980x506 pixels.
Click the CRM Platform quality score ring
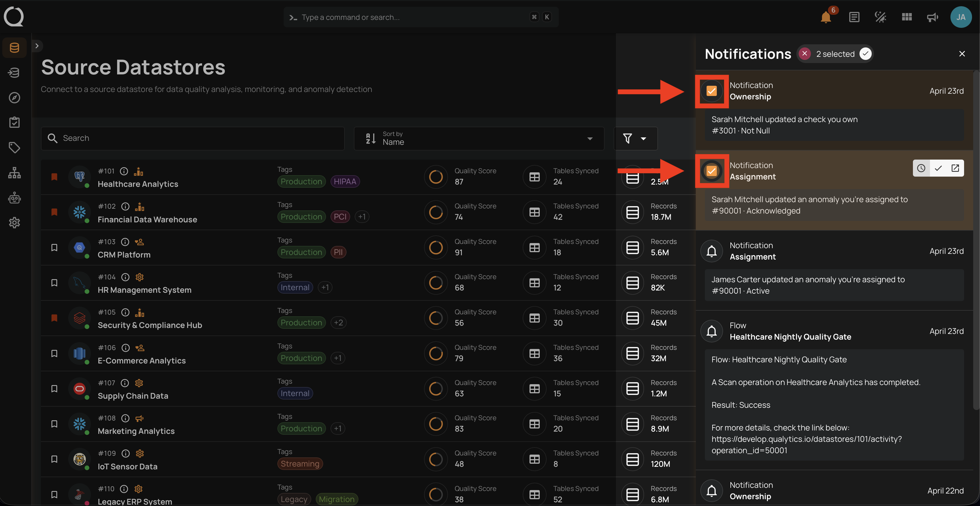click(x=436, y=248)
